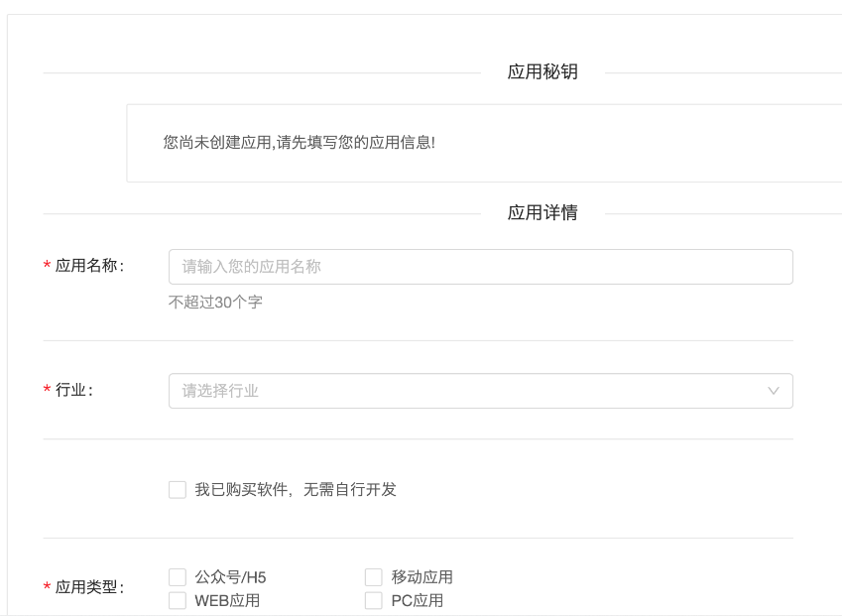Tick the 我已购买软件 checkbox
The image size is (842, 616).
[x=178, y=490]
